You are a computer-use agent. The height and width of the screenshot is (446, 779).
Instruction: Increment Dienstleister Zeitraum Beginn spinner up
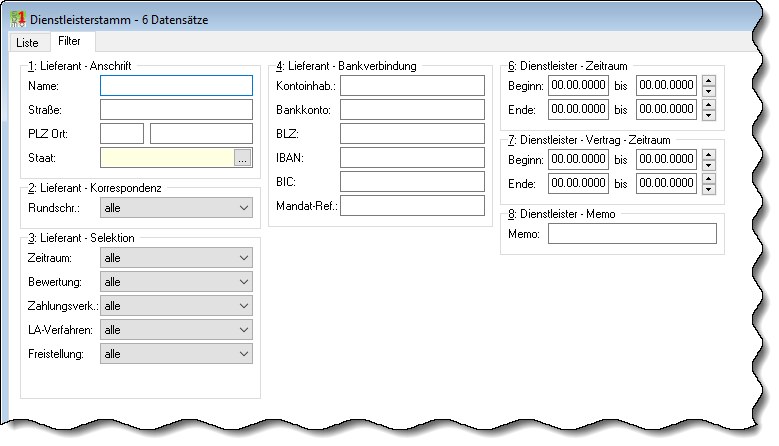(709, 80)
